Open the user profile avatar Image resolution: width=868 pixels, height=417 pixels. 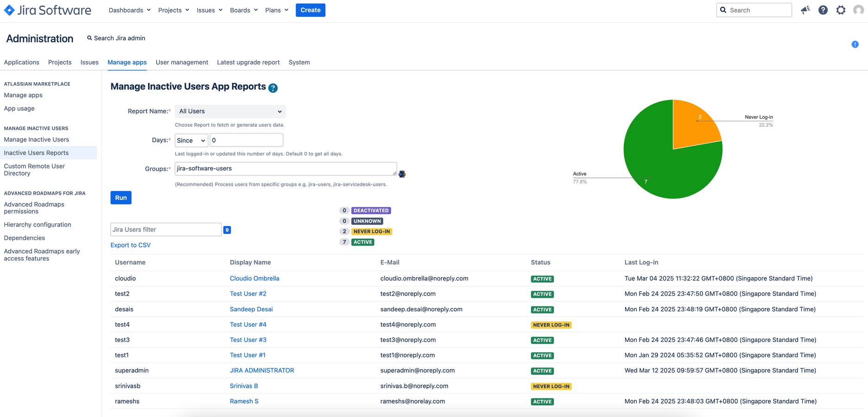coord(858,10)
